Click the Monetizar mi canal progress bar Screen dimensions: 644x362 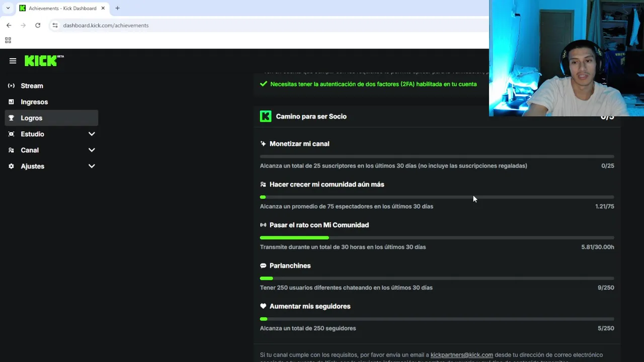(437, 156)
